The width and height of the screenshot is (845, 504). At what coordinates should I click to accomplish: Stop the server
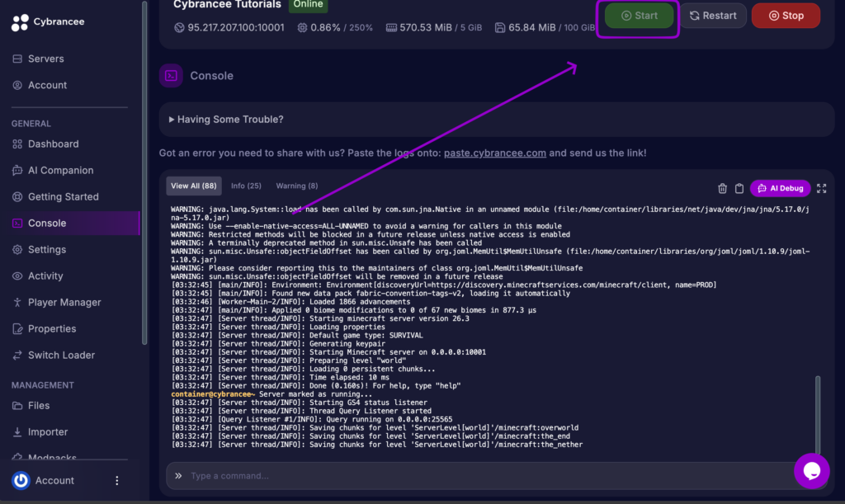coord(786,16)
